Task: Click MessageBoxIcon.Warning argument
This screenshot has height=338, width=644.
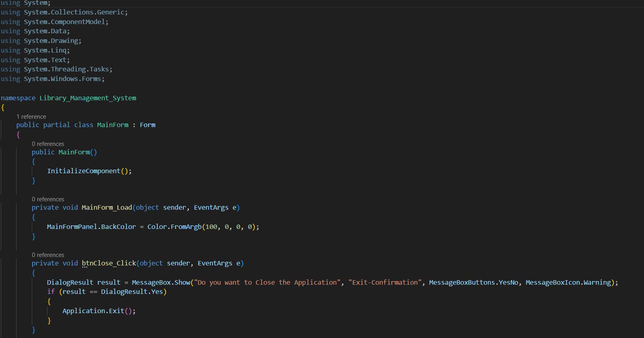Action: coord(568,283)
